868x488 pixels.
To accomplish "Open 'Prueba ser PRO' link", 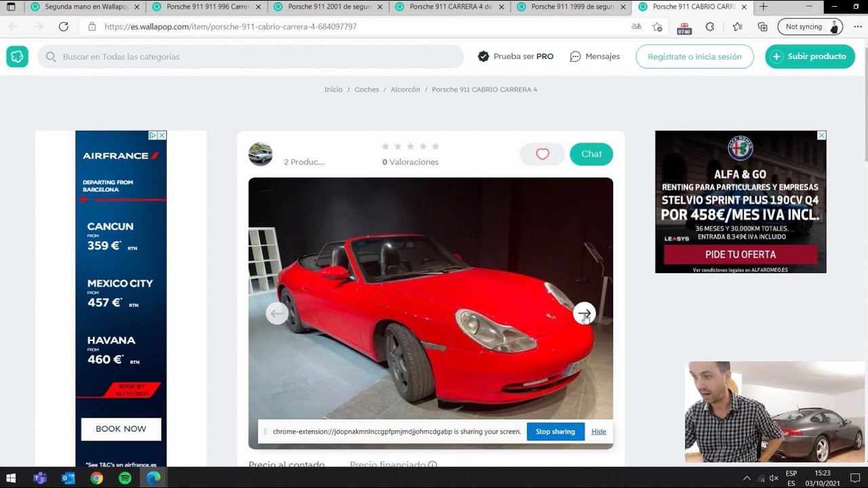I will [516, 56].
